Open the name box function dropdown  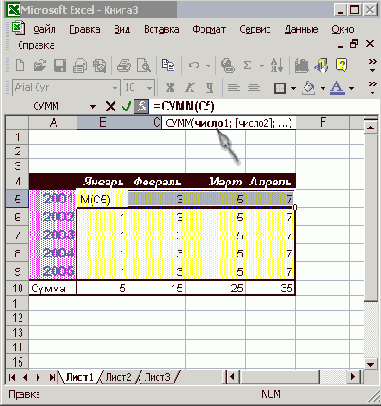[93, 107]
